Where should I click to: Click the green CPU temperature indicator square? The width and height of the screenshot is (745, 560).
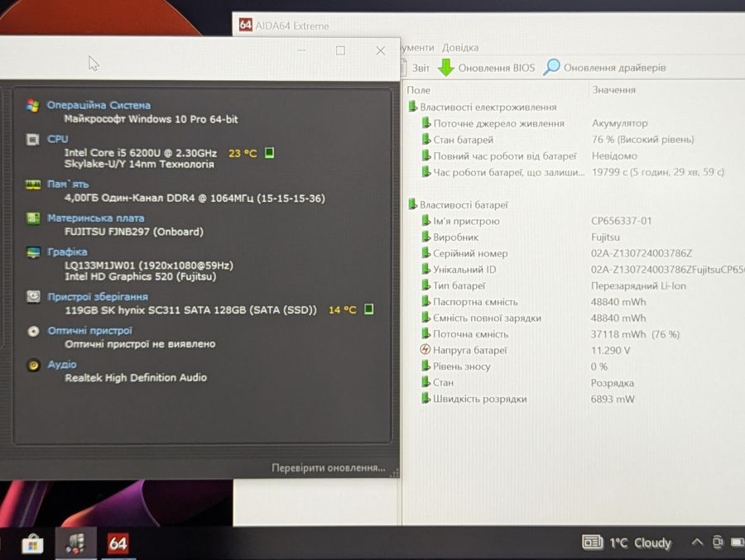click(269, 153)
